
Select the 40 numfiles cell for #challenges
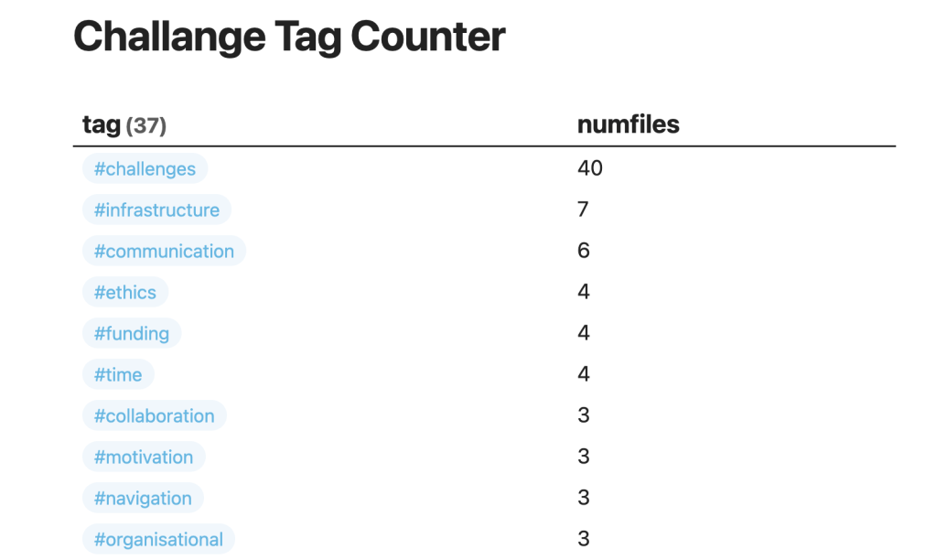tap(590, 168)
